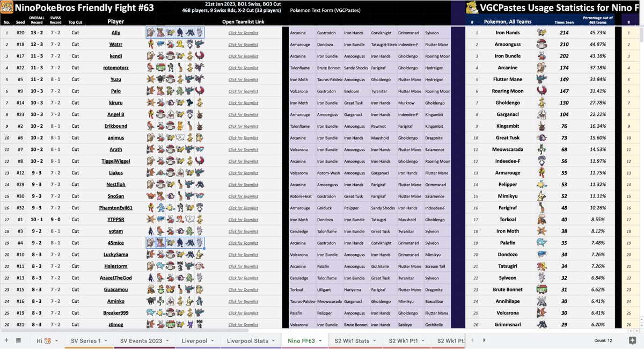Click the player name Breaker999
This screenshot has width=644, height=349.
coord(116,313)
